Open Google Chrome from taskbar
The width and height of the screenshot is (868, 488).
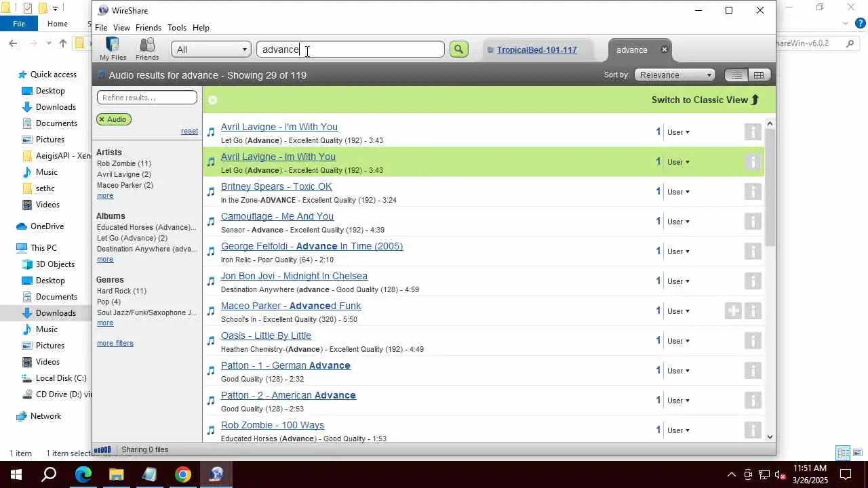[183, 474]
